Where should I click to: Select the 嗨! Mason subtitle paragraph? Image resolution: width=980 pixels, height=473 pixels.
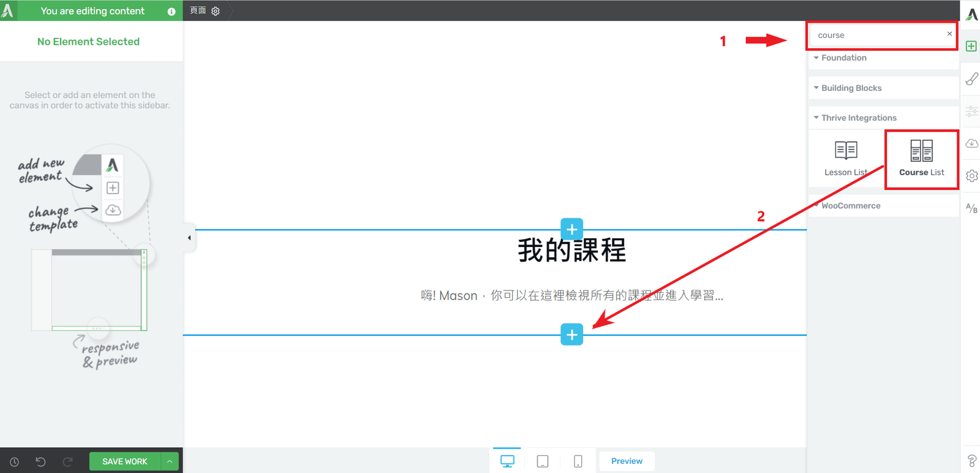pos(571,295)
